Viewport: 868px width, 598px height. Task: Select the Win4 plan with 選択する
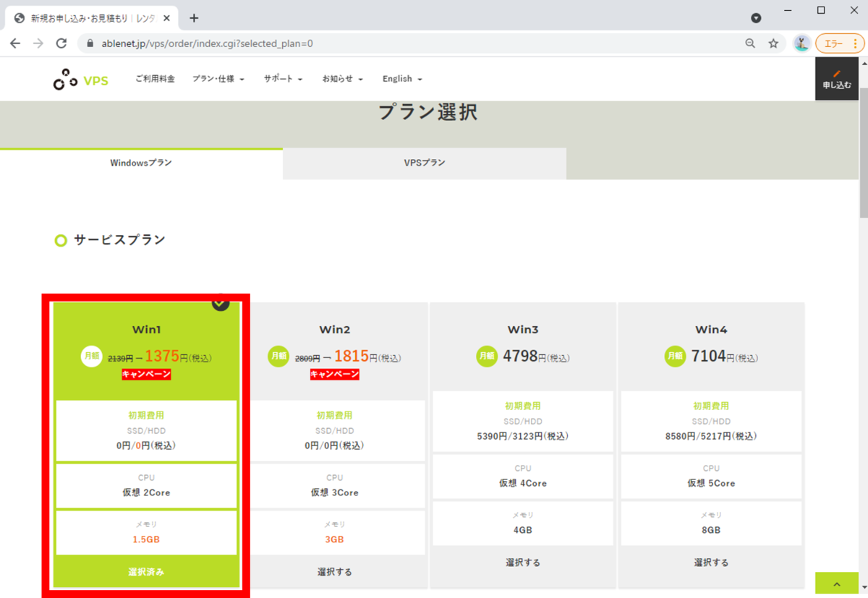tap(711, 563)
